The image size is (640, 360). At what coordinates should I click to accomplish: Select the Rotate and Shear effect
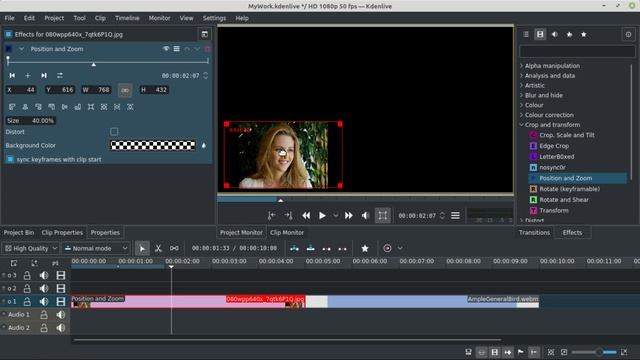coord(564,200)
